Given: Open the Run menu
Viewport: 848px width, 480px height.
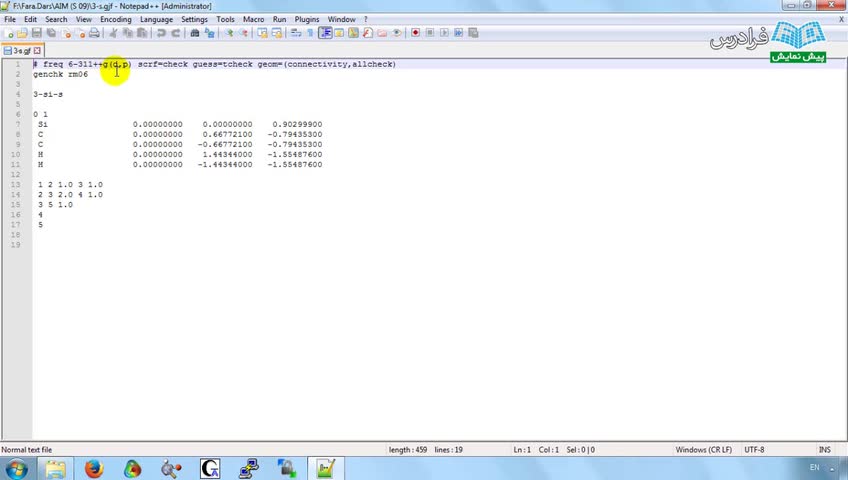Looking at the screenshot, I should coord(279,19).
